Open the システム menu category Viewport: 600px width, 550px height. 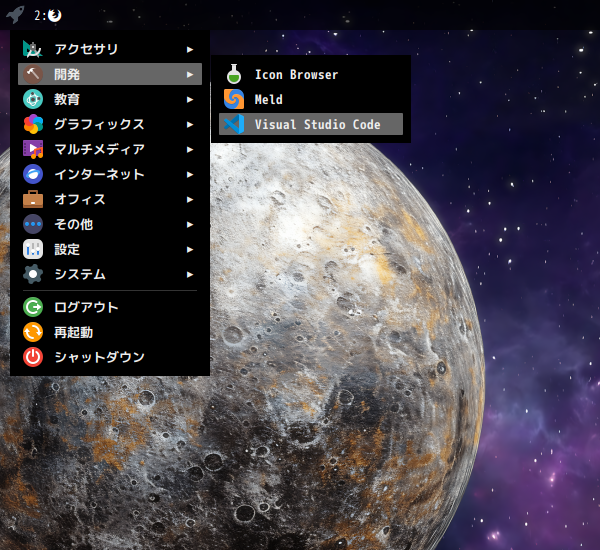[x=110, y=274]
